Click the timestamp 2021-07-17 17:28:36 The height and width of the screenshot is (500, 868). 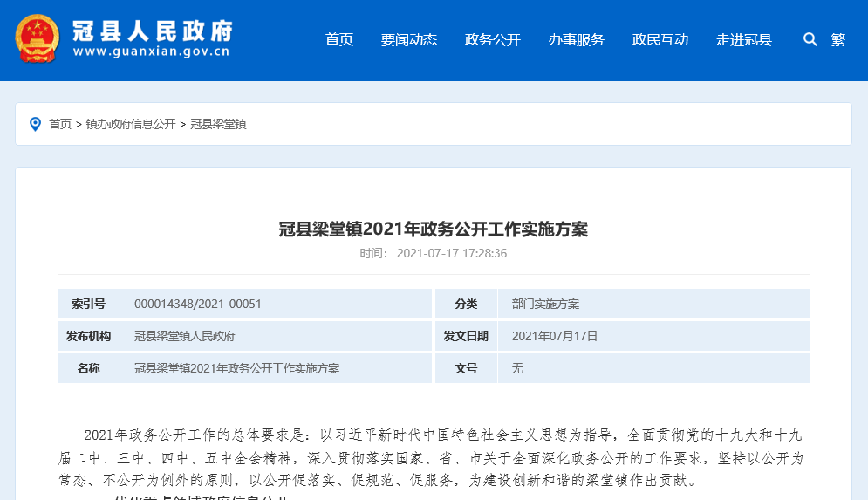[452, 253]
